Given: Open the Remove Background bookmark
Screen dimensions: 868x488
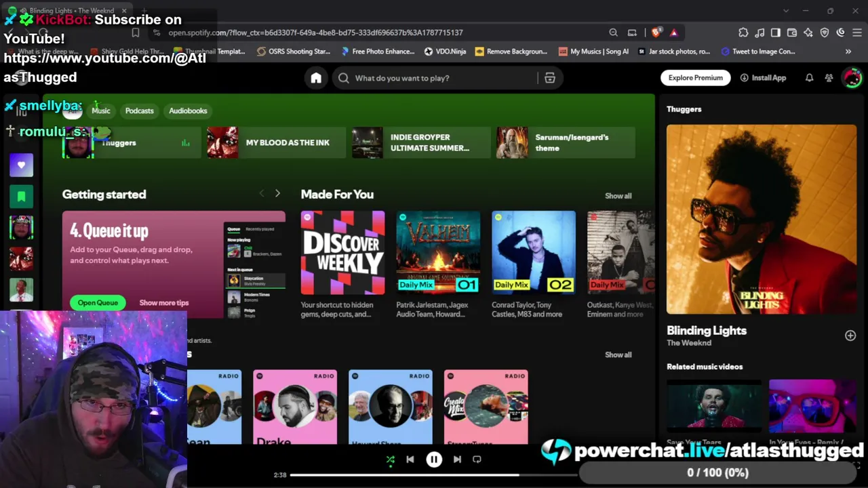Looking at the screenshot, I should tap(511, 52).
